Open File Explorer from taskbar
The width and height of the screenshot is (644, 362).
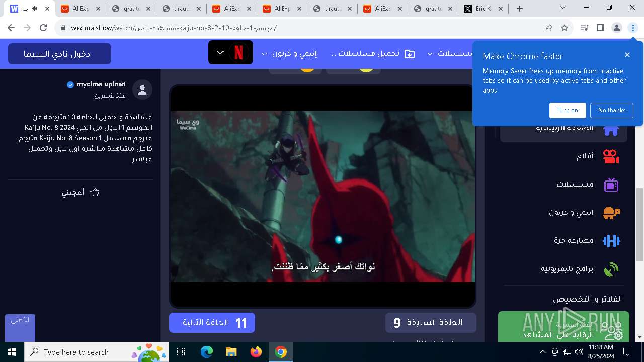pos(231,352)
